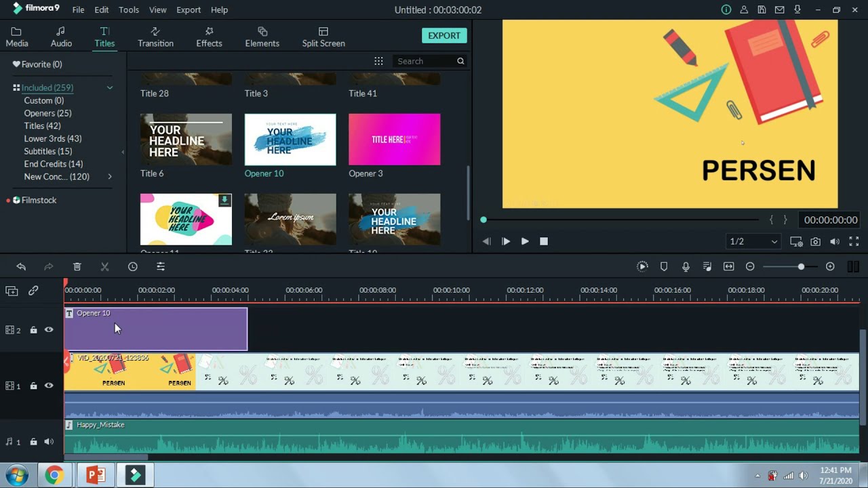Click download badge on colorful headline thumbnail
The height and width of the screenshot is (488, 868).
coord(224,201)
